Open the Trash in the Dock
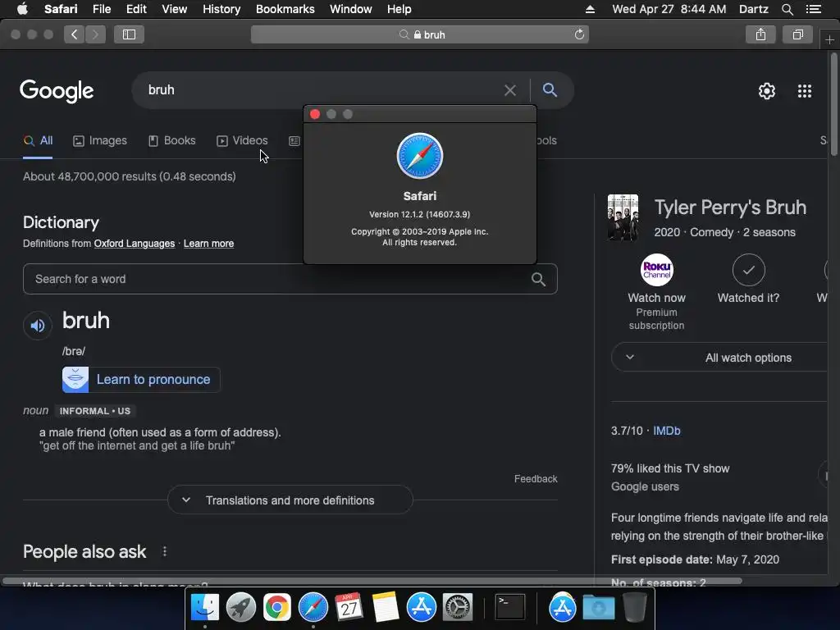This screenshot has height=630, width=840. point(634,608)
